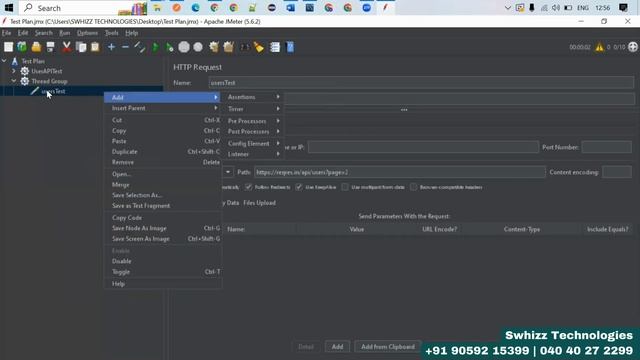Click the Toggle enable/disable toolbar icon
The image size is (640, 360).
coord(140,47)
